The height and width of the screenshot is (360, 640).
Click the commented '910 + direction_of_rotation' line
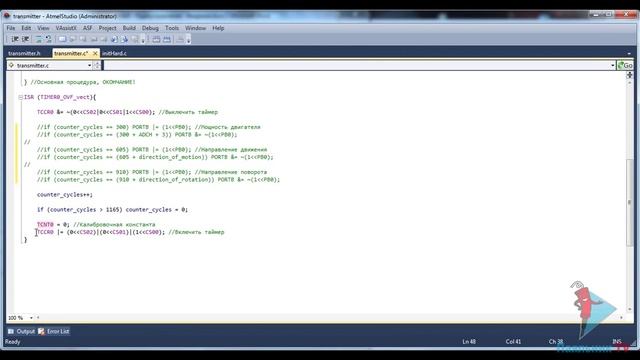click(158, 180)
